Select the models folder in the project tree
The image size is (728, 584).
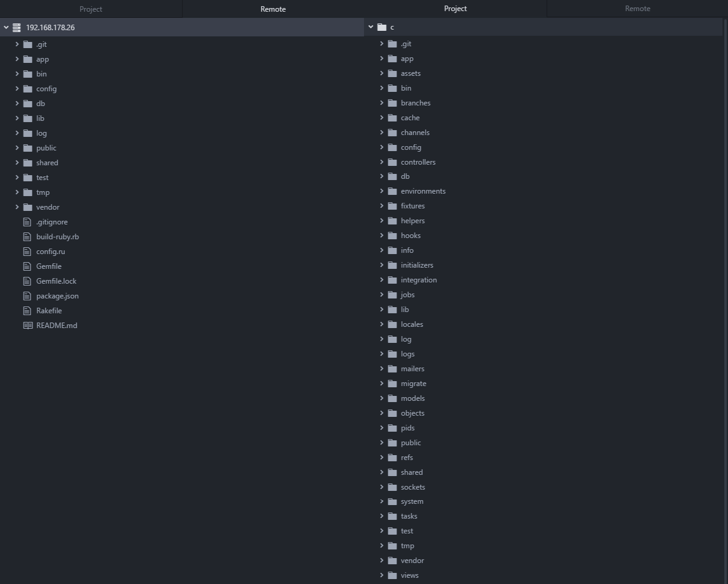412,398
